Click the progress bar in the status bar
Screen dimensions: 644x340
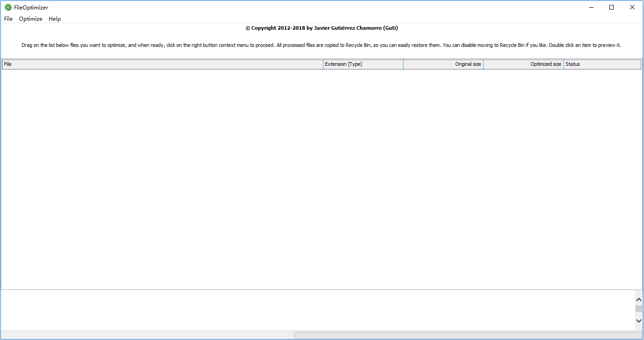click(469, 335)
